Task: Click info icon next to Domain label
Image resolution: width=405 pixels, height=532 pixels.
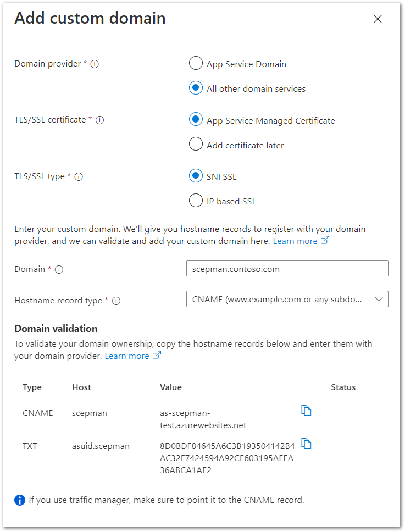Action: point(59,269)
